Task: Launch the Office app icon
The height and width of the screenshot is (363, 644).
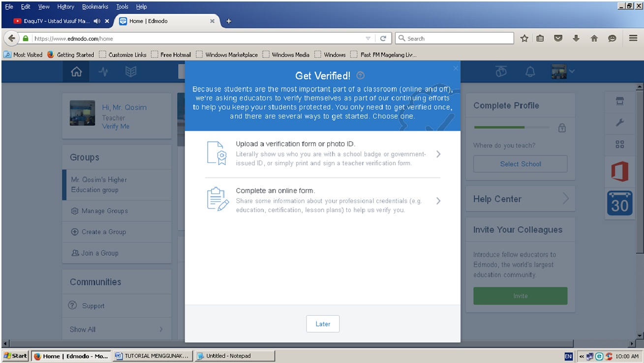Action: click(619, 172)
